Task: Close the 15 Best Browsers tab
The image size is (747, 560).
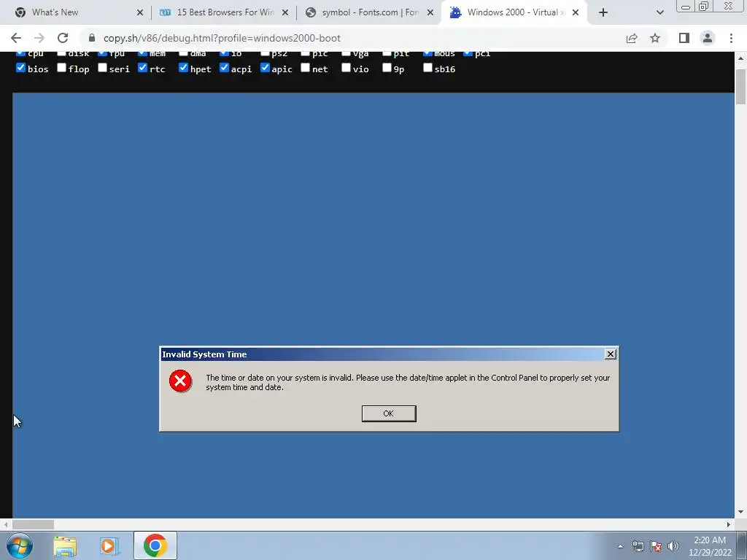Action: point(285,13)
